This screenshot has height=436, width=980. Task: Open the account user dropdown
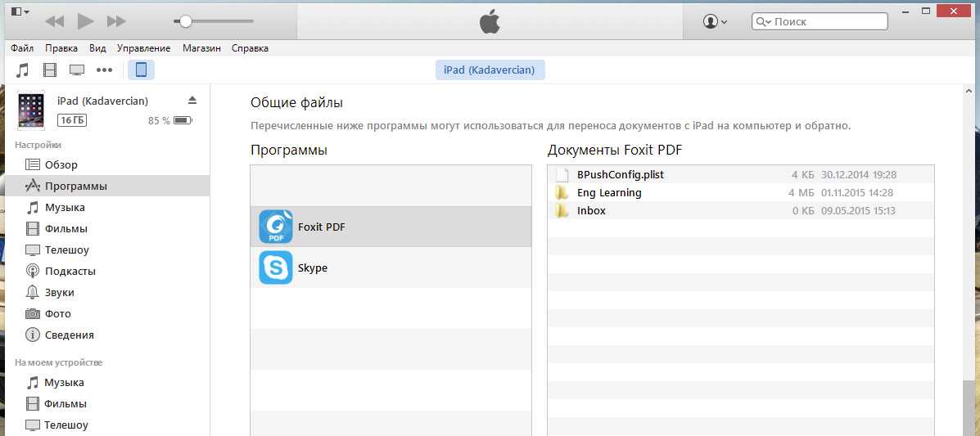pos(715,21)
